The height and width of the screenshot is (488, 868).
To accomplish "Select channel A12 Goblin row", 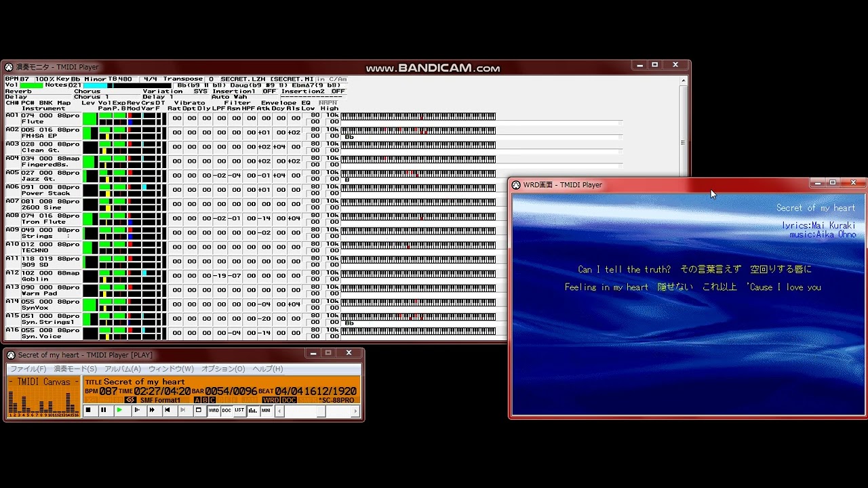I will click(x=250, y=275).
